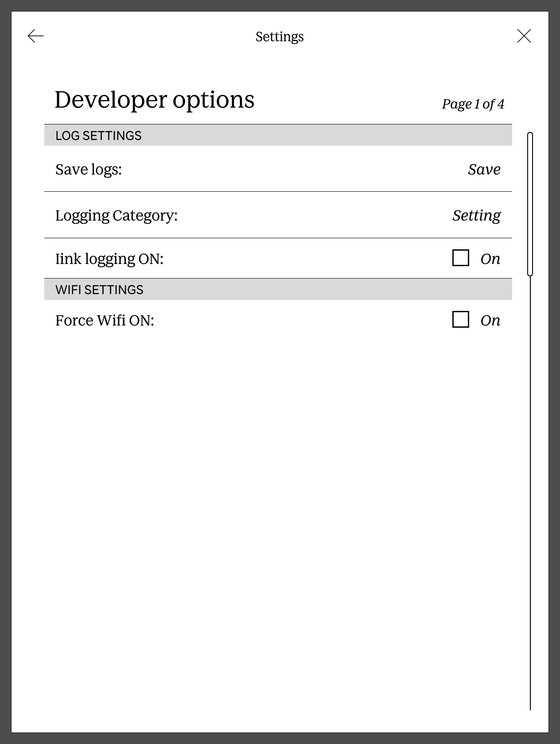Viewport: 560px width, 744px height.
Task: Open the Logging Category 'Setting' option
Action: click(476, 215)
